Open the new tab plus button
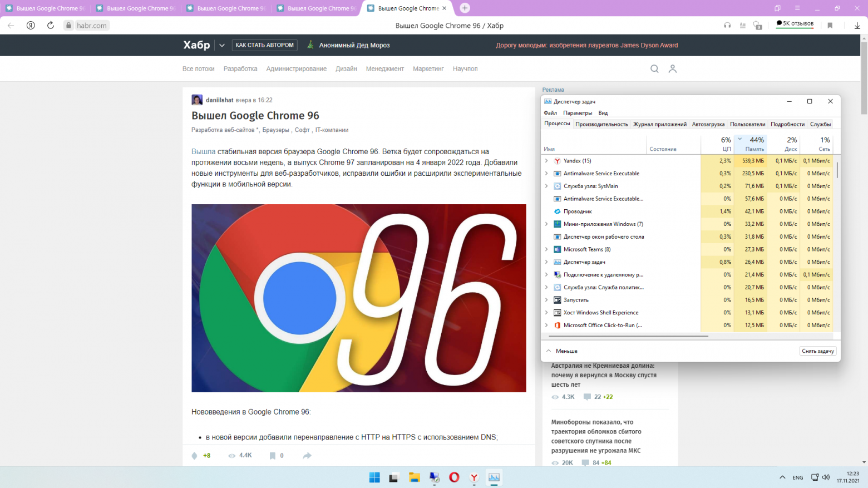Image resolution: width=868 pixels, height=488 pixels. point(465,8)
